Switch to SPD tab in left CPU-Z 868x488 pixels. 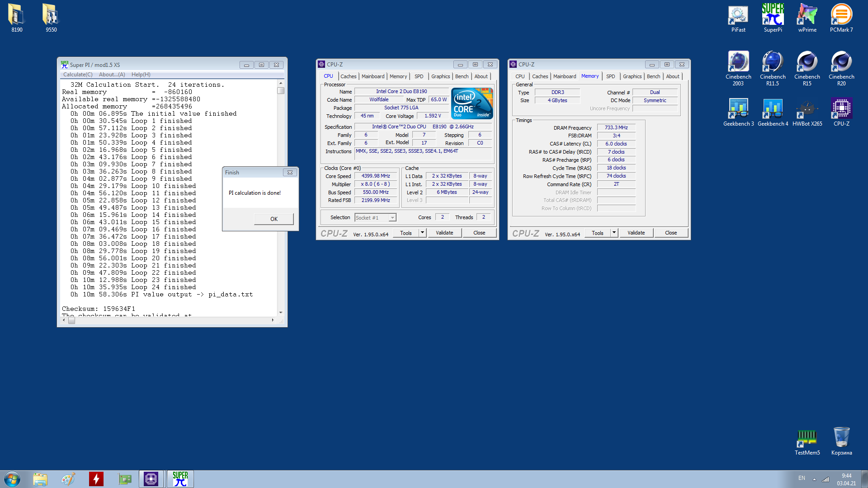click(x=419, y=76)
